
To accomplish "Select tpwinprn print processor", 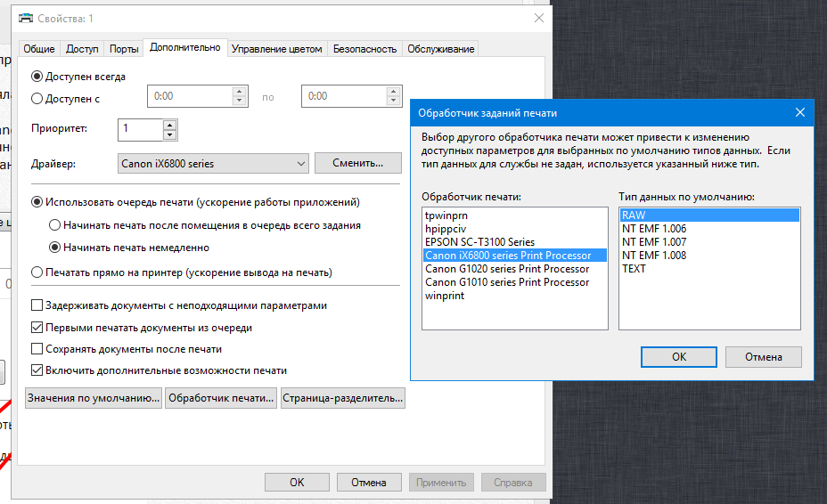I will pyautogui.click(x=515, y=215).
